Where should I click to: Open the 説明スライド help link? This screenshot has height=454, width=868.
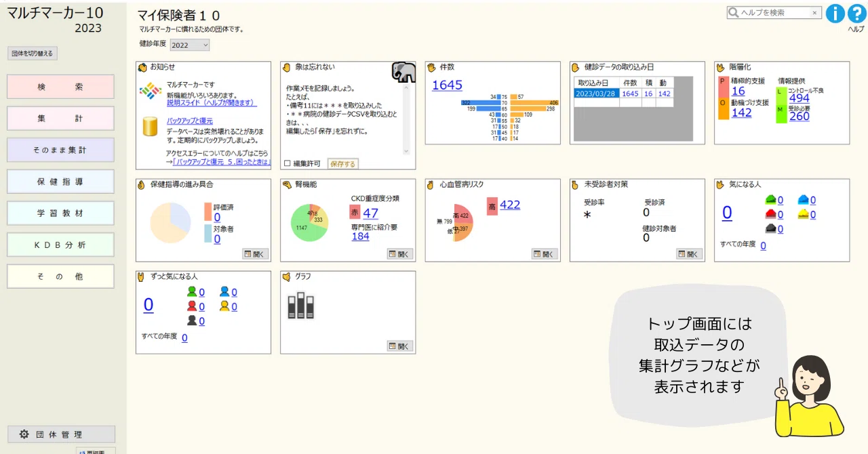(x=212, y=103)
